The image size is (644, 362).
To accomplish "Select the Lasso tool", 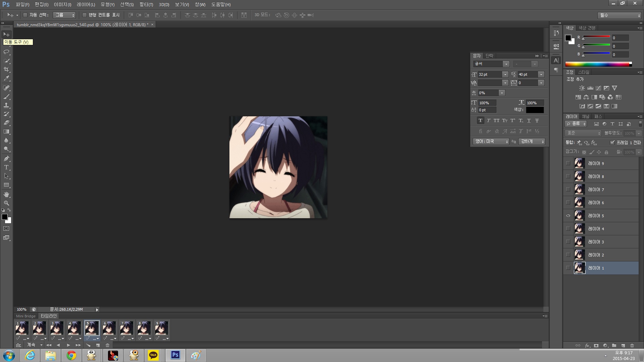I will pos(6,52).
